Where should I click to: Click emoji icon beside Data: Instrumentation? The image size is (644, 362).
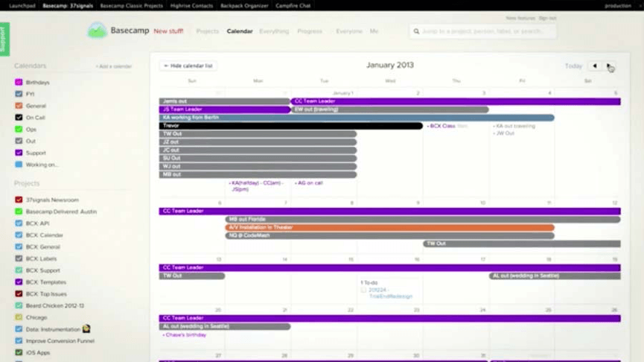(x=86, y=328)
